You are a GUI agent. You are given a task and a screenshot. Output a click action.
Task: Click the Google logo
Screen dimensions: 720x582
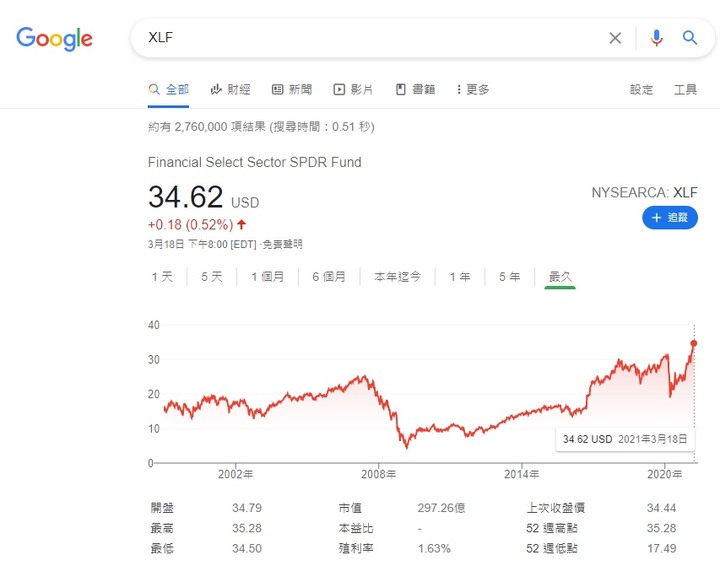pos(54,39)
